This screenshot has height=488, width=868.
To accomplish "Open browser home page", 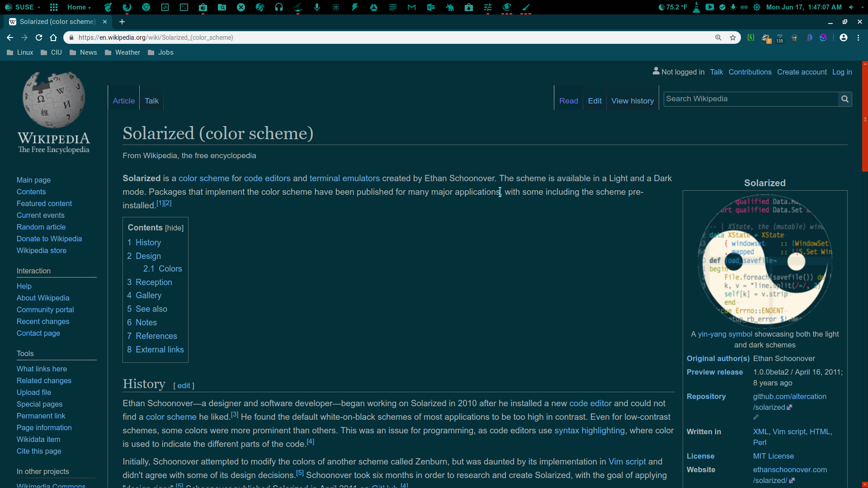I will point(53,38).
